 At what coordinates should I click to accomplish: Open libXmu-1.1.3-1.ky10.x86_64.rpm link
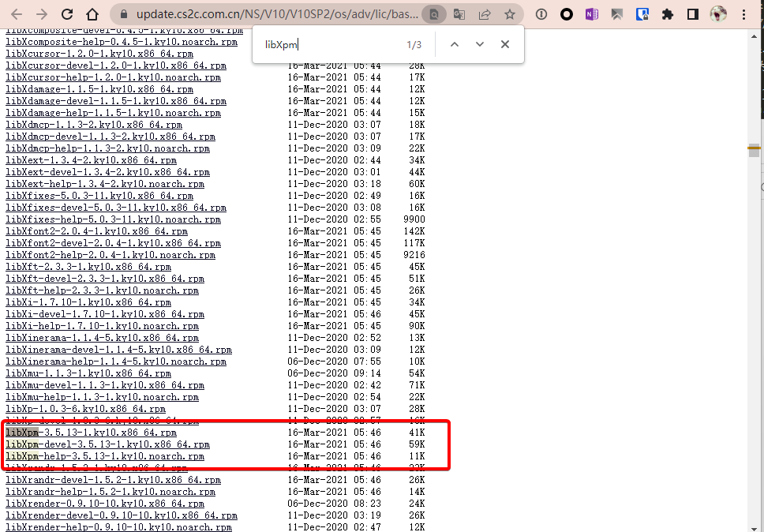pyautogui.click(x=88, y=373)
